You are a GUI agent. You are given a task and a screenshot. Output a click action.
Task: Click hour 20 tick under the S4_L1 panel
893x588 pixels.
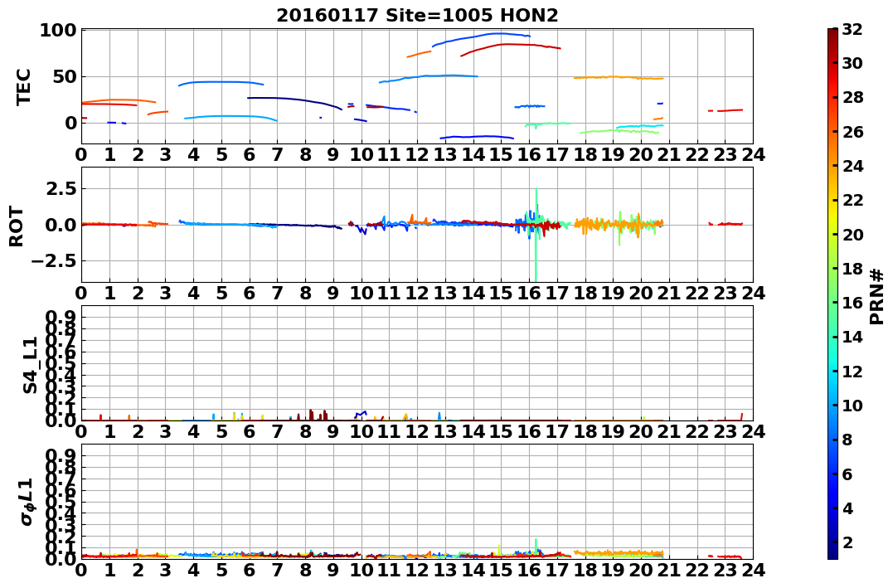(x=641, y=431)
